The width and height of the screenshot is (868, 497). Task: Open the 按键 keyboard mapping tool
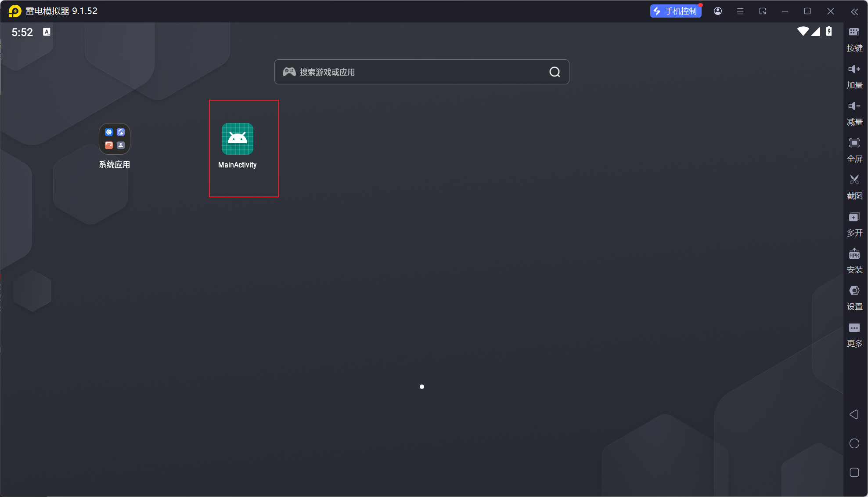pos(854,39)
